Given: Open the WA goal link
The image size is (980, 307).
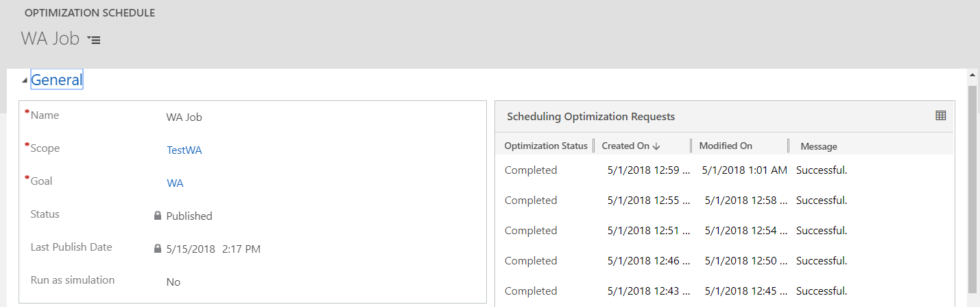Looking at the screenshot, I should click(175, 183).
